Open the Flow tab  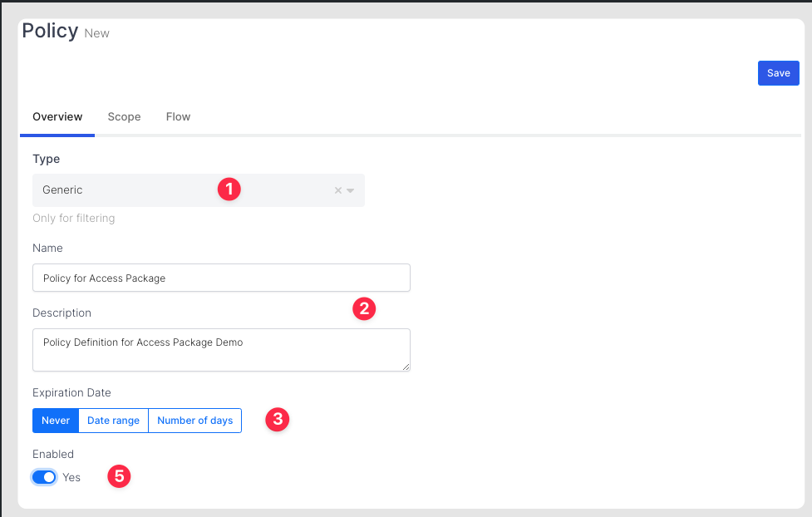click(178, 117)
